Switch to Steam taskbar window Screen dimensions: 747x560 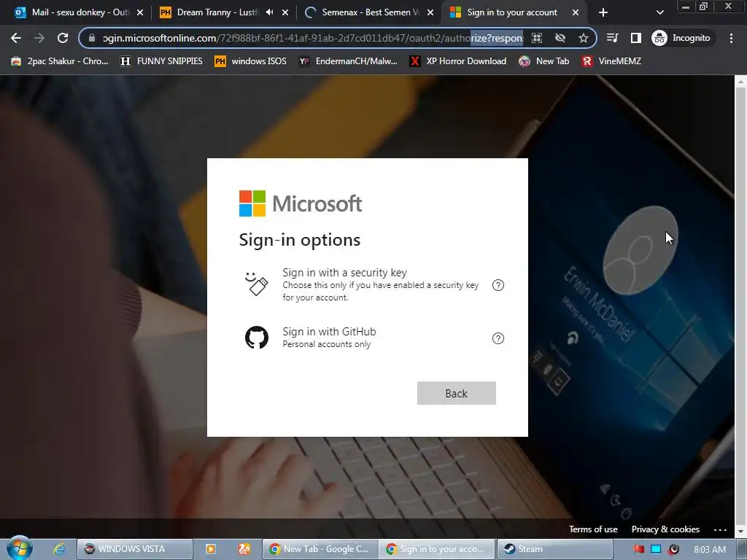click(x=554, y=549)
